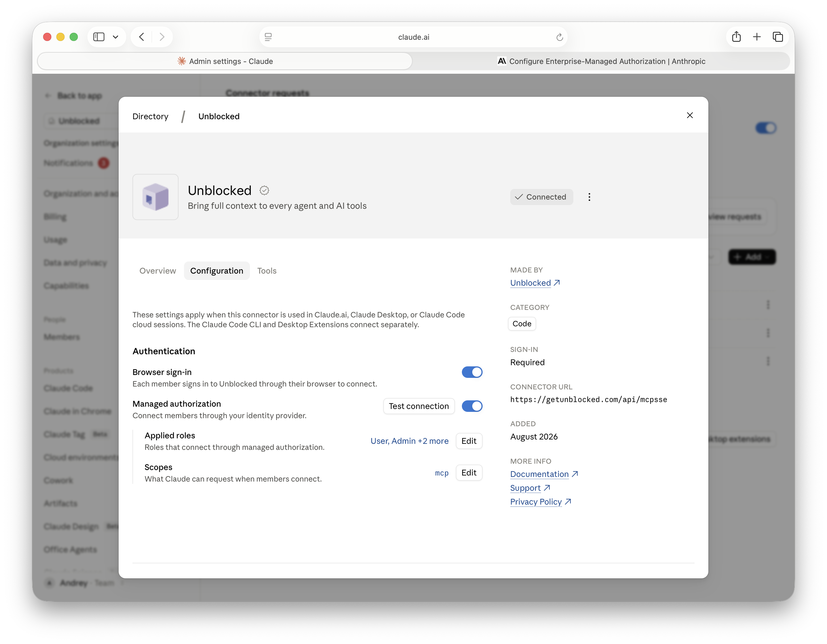827x644 pixels.
Task: Open Artifacts in the admin sidebar
Action: pyautogui.click(x=60, y=503)
